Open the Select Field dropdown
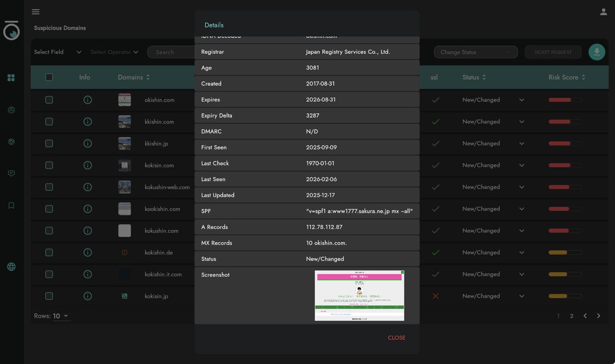 (58, 52)
